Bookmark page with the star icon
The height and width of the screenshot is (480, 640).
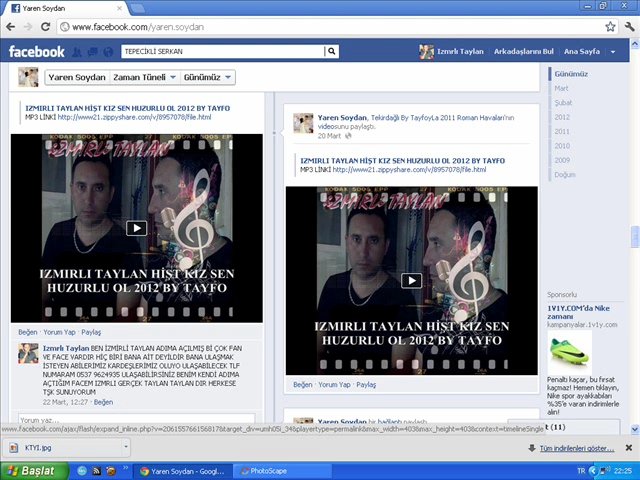[x=610, y=27]
